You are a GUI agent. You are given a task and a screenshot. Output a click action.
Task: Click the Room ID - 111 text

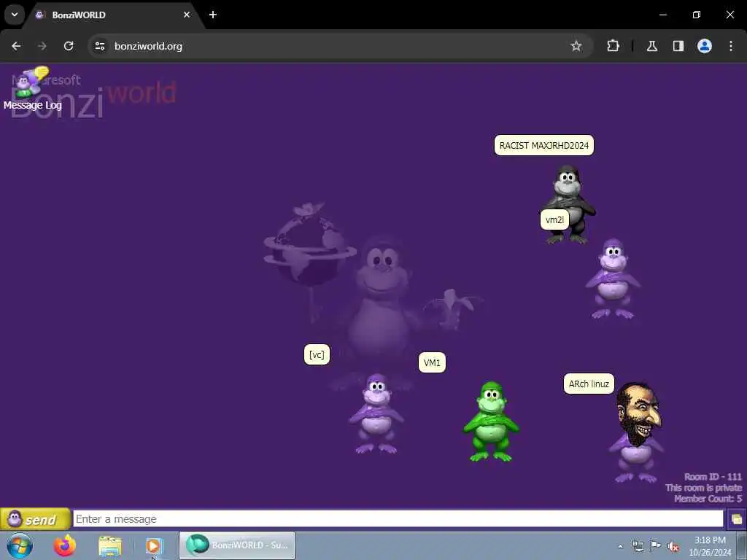coord(713,477)
